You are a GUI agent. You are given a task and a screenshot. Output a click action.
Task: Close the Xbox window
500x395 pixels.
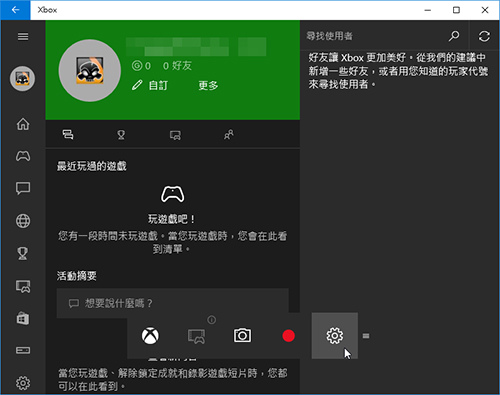(485, 10)
